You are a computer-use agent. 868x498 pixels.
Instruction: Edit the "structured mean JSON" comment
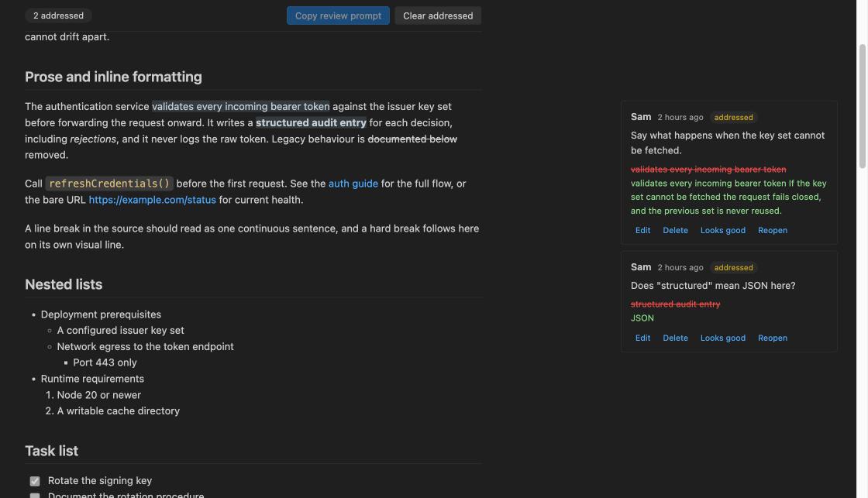point(642,338)
